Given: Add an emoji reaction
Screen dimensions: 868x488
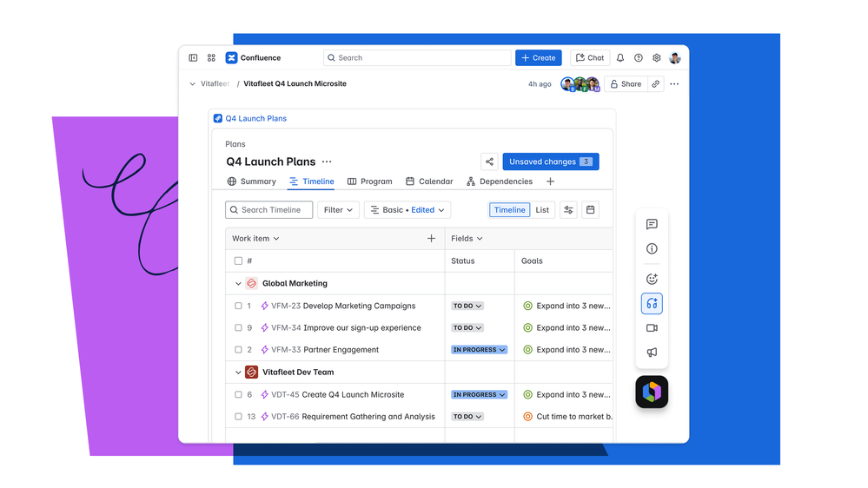Looking at the screenshot, I should 652,279.
